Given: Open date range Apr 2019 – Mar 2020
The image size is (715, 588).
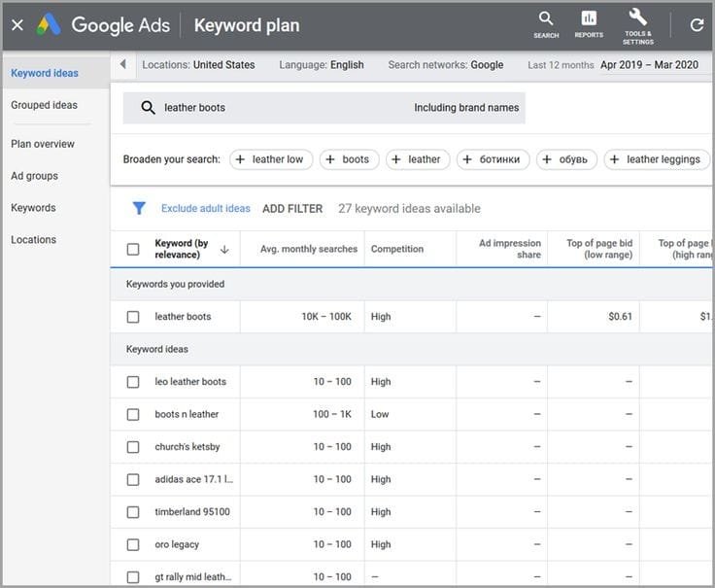Looking at the screenshot, I should coord(649,65).
